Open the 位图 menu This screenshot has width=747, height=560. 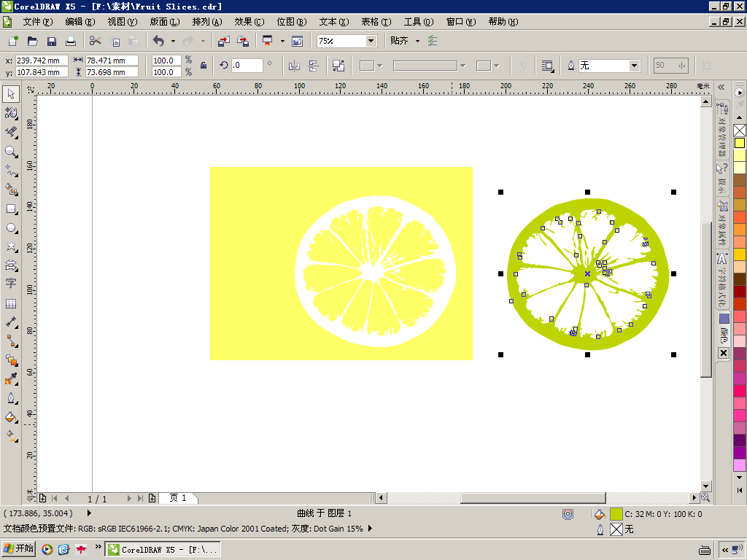coord(292,22)
